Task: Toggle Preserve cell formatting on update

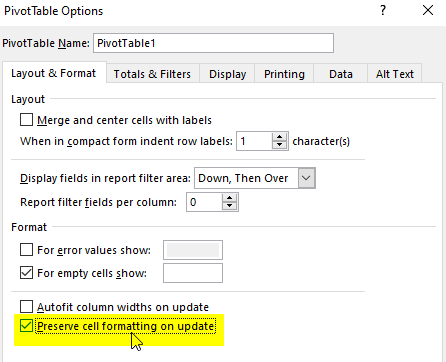Action: pos(26,326)
